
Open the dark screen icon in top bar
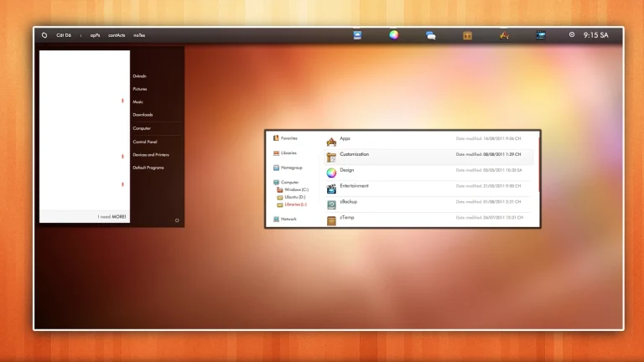[x=541, y=35]
